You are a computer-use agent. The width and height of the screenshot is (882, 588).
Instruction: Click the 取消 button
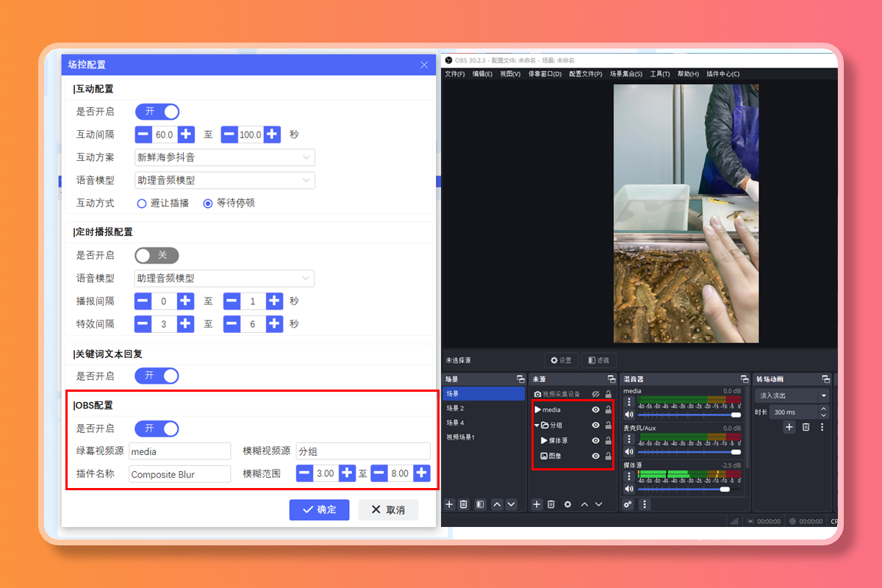[388, 510]
